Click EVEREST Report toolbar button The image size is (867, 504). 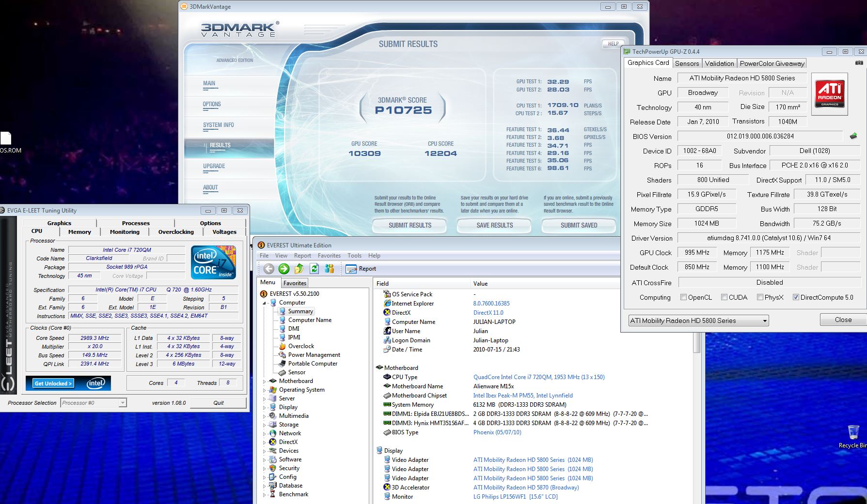point(361,269)
